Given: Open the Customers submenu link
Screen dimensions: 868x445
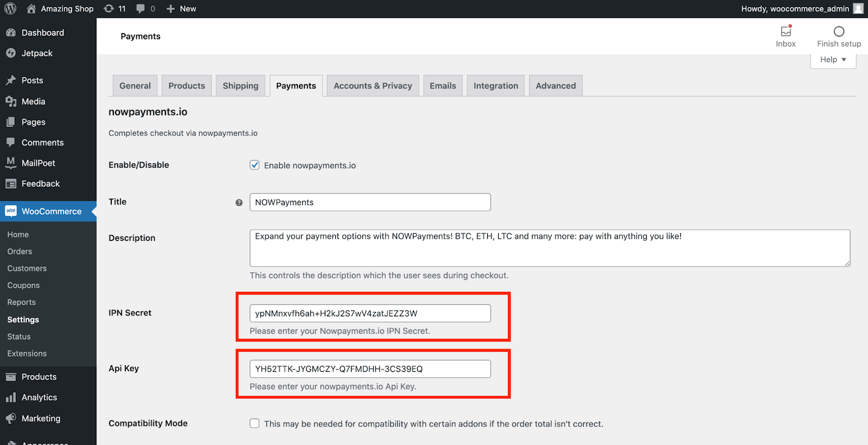Looking at the screenshot, I should pos(27,268).
